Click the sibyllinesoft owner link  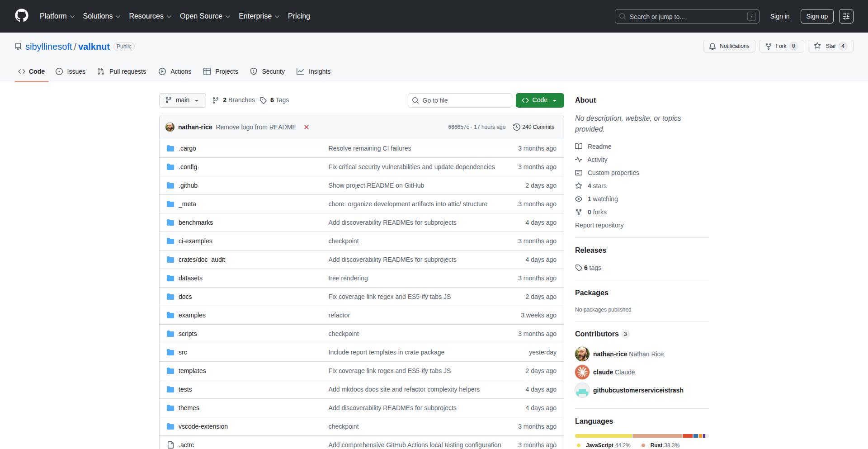48,47
